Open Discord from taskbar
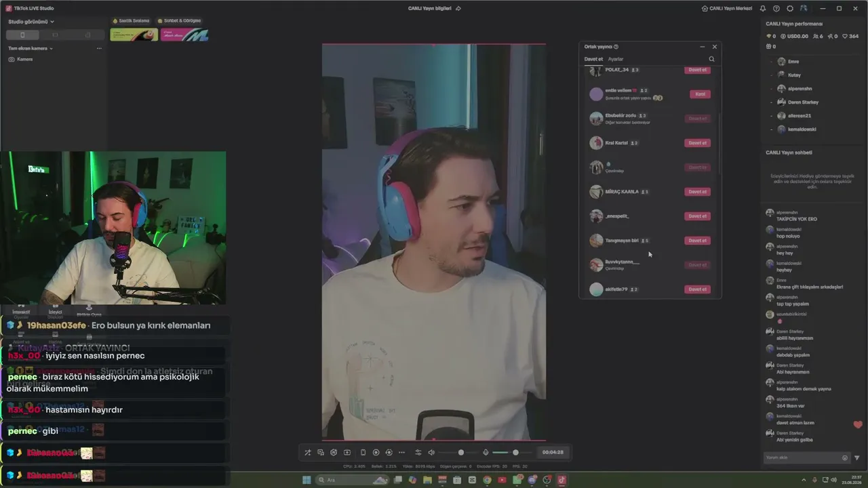 [532, 480]
